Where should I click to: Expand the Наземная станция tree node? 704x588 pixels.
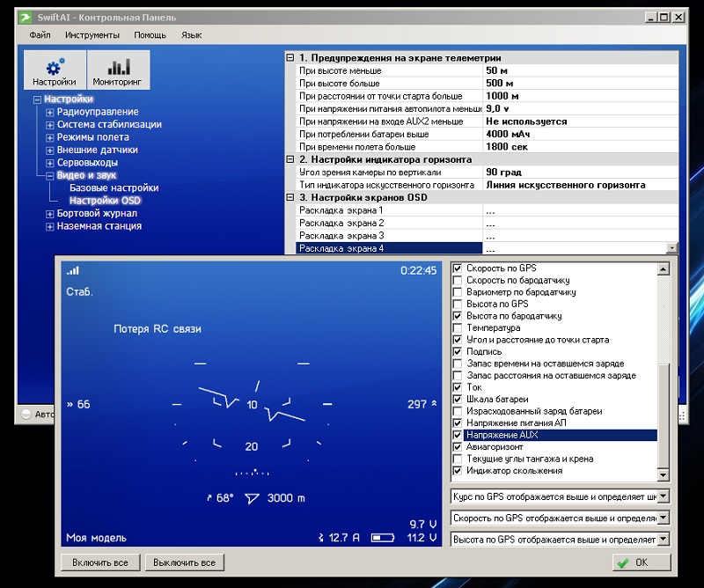point(50,227)
